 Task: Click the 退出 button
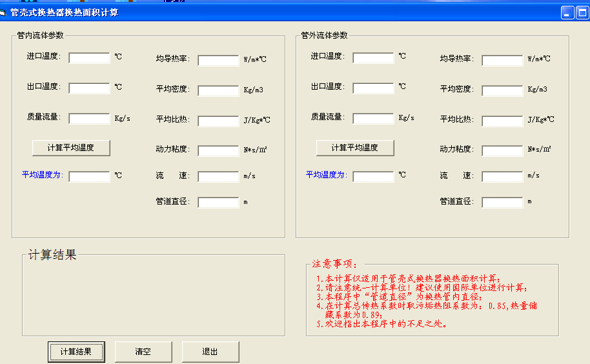[x=210, y=352]
